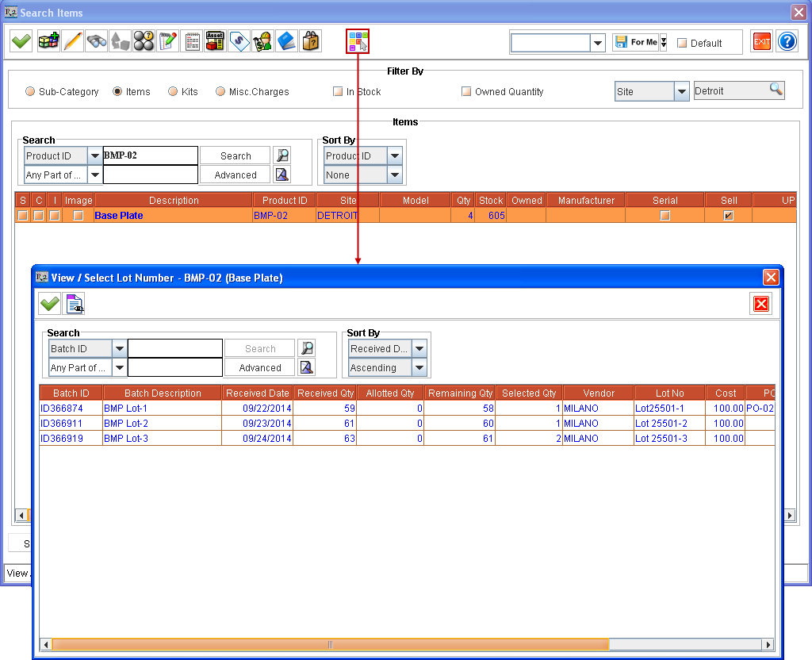The width and height of the screenshot is (812, 660).
Task: Select the Items radio button
Action: point(117,91)
